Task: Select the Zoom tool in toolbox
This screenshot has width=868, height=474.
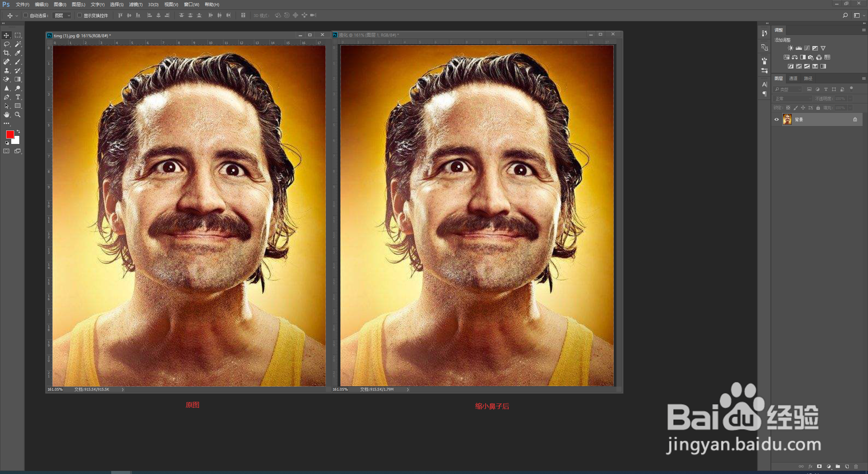Action: [x=18, y=115]
